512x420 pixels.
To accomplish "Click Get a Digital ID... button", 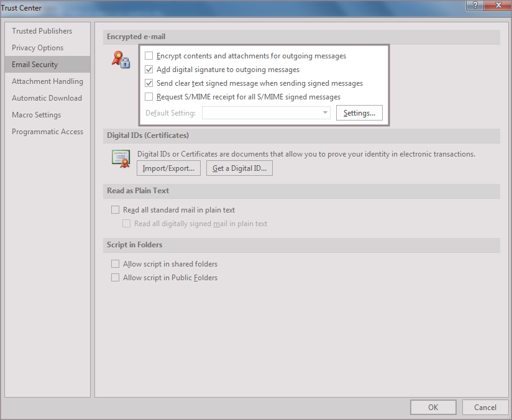I will tap(239, 168).
